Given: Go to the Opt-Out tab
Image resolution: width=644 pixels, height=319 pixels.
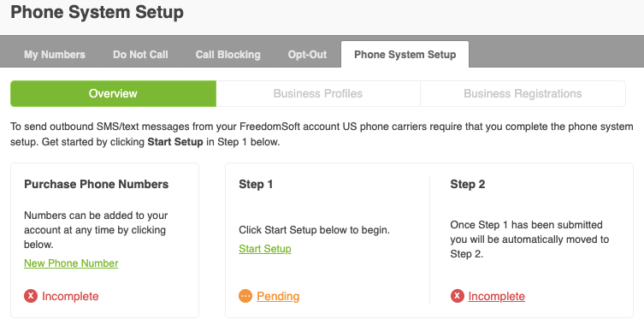Looking at the screenshot, I should point(307,55).
